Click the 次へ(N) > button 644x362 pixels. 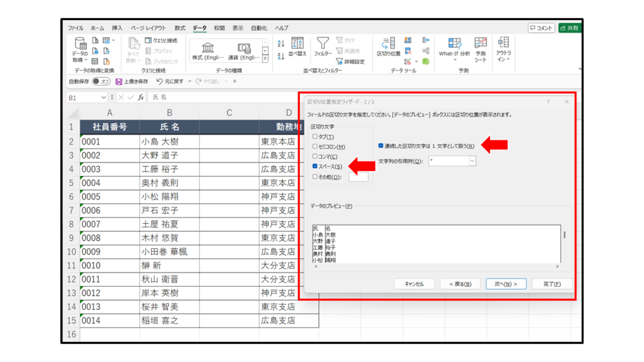tap(506, 283)
